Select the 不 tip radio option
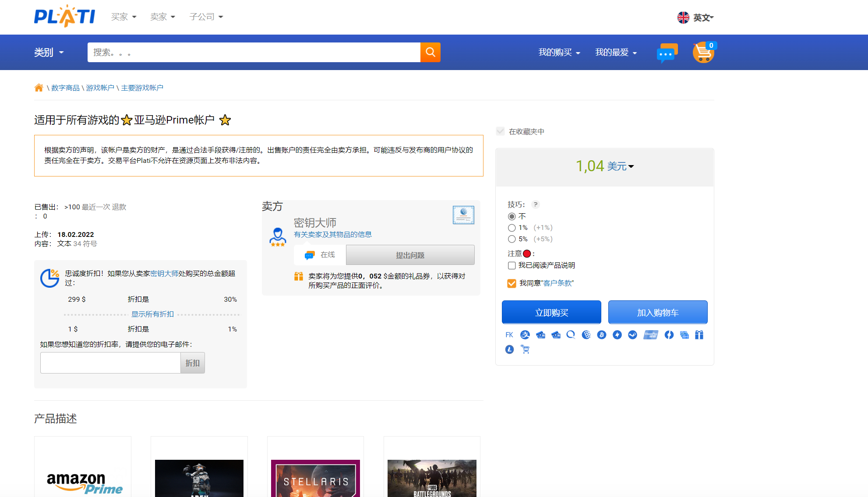Screen dimensions: 868x497 click(512, 216)
